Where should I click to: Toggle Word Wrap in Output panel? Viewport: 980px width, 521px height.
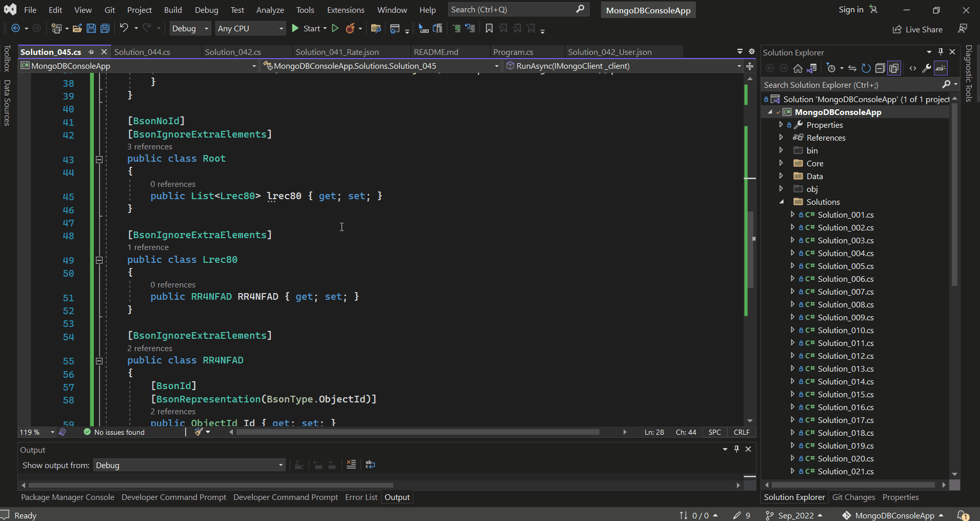pos(370,465)
